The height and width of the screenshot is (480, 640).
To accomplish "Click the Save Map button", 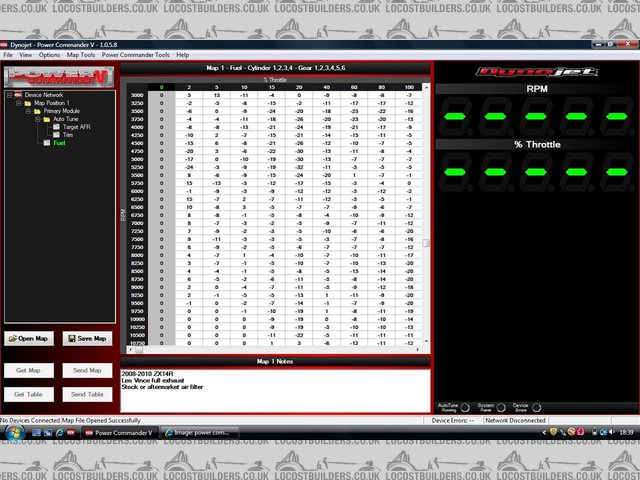I will pyautogui.click(x=87, y=338).
